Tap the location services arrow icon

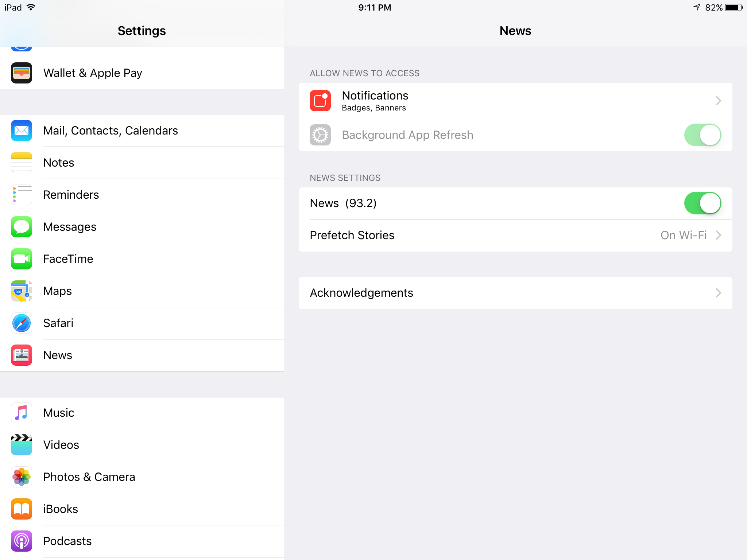coord(697,7)
